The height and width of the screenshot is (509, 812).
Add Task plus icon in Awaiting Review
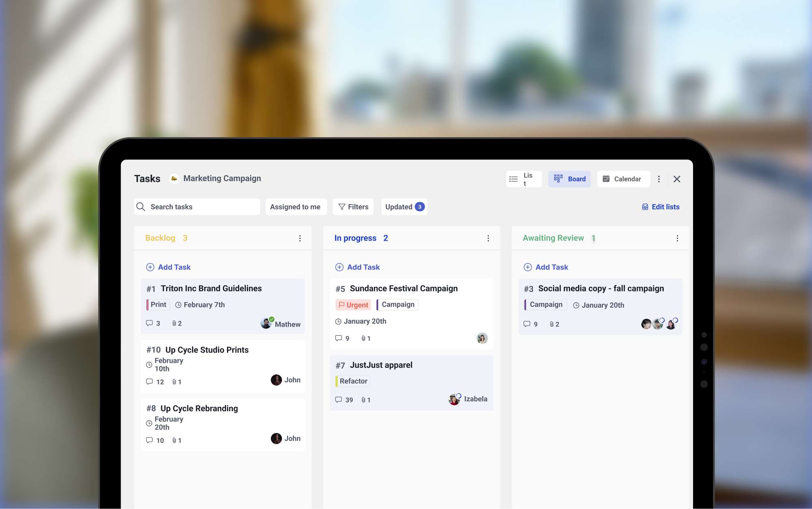coord(527,267)
